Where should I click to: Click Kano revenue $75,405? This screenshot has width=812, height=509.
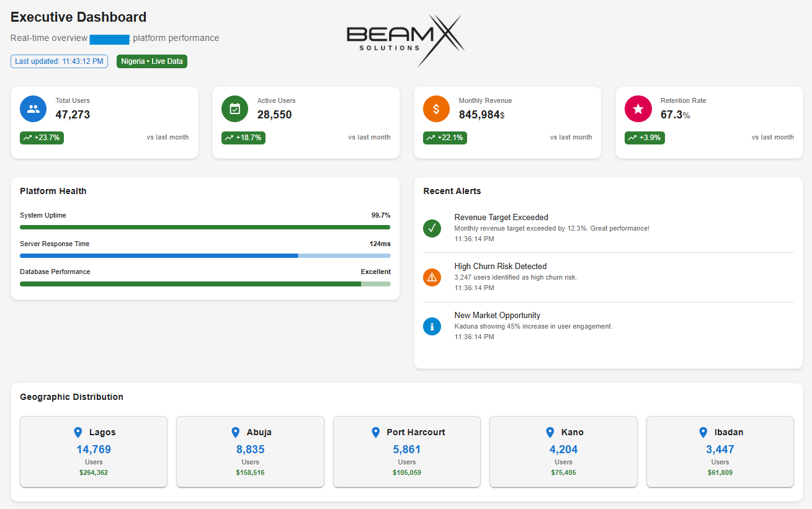click(x=564, y=472)
